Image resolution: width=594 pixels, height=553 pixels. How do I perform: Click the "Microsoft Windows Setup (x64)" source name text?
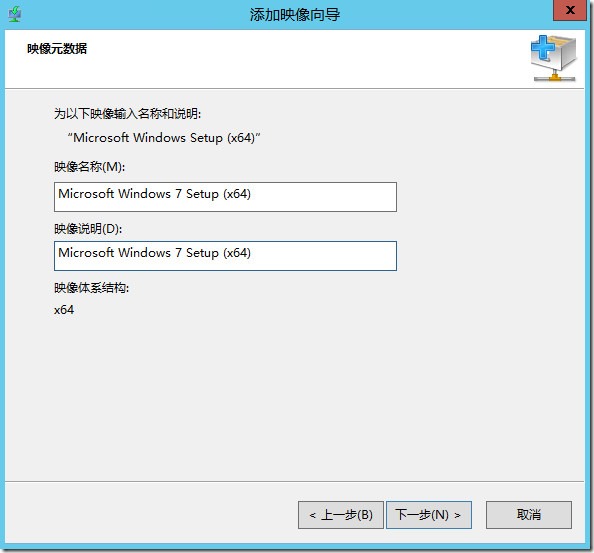164,138
